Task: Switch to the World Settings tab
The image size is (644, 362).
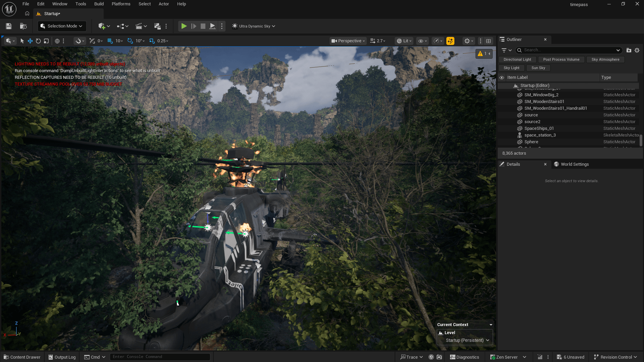Action: 574,164
